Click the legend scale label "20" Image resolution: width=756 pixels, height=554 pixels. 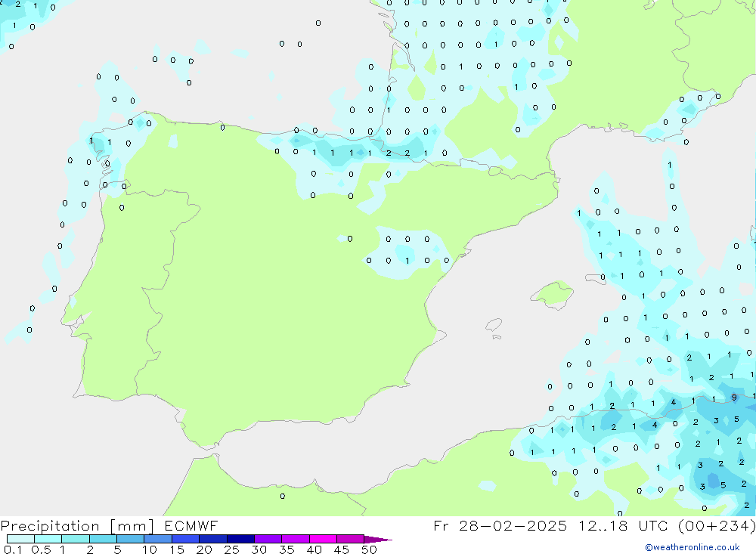tap(204, 549)
